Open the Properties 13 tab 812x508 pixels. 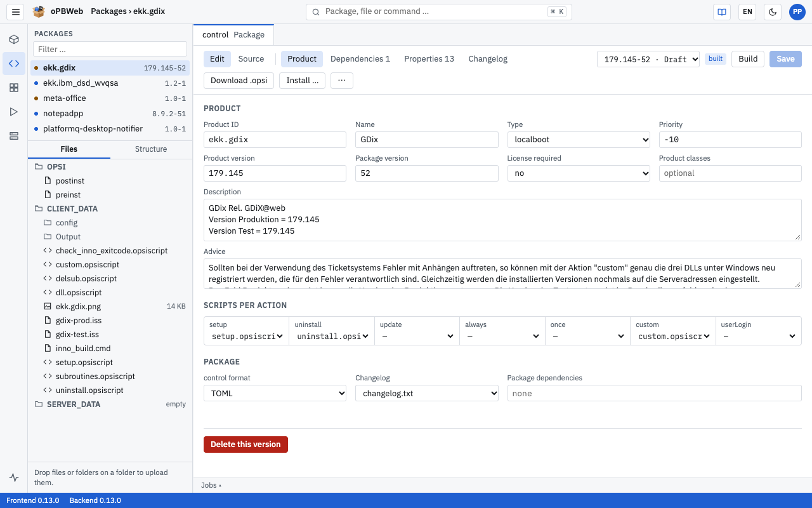click(x=429, y=59)
